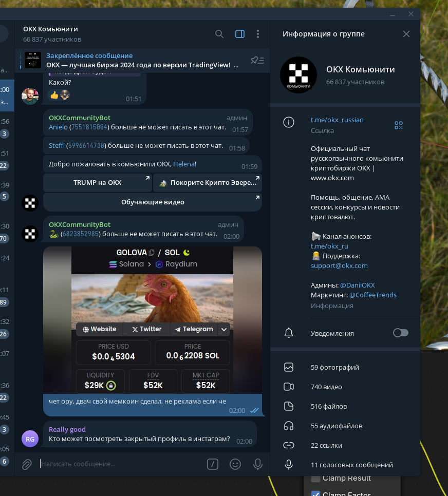Image resolution: width=448 pixels, height=496 pixels.
Task: Click the OKX Комьюнити chat header title
Action: [50, 29]
